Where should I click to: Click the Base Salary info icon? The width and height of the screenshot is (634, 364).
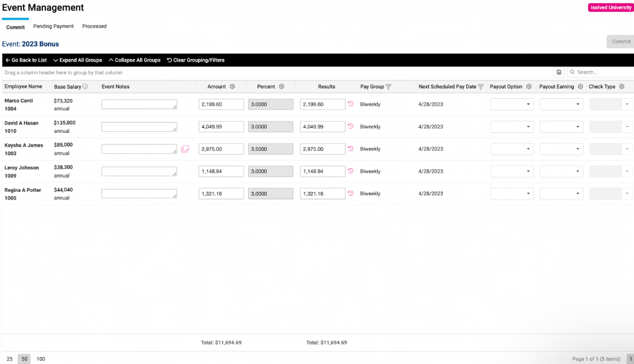click(85, 87)
